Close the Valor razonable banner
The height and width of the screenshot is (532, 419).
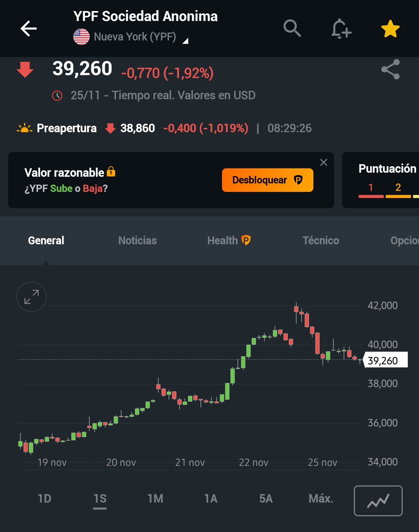point(324,162)
